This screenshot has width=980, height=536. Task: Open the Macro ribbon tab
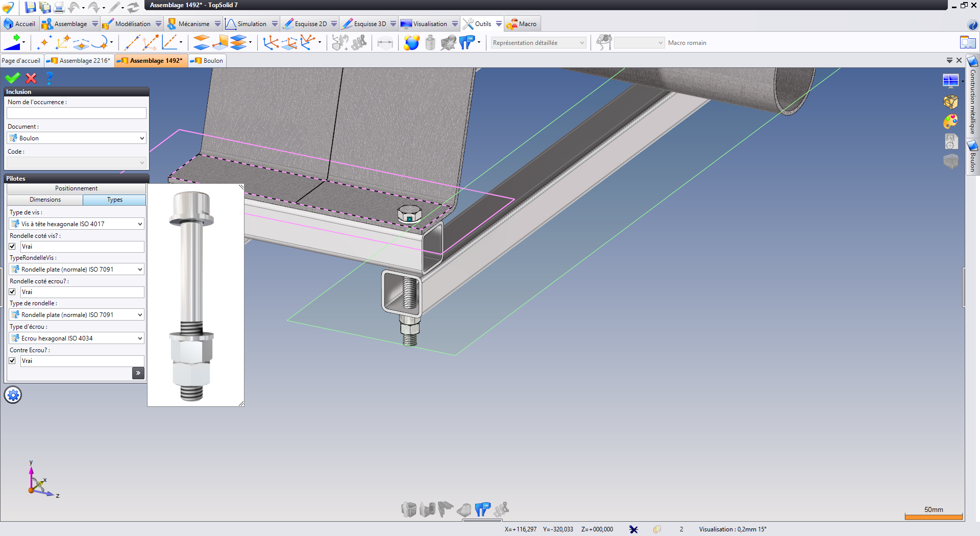(522, 24)
